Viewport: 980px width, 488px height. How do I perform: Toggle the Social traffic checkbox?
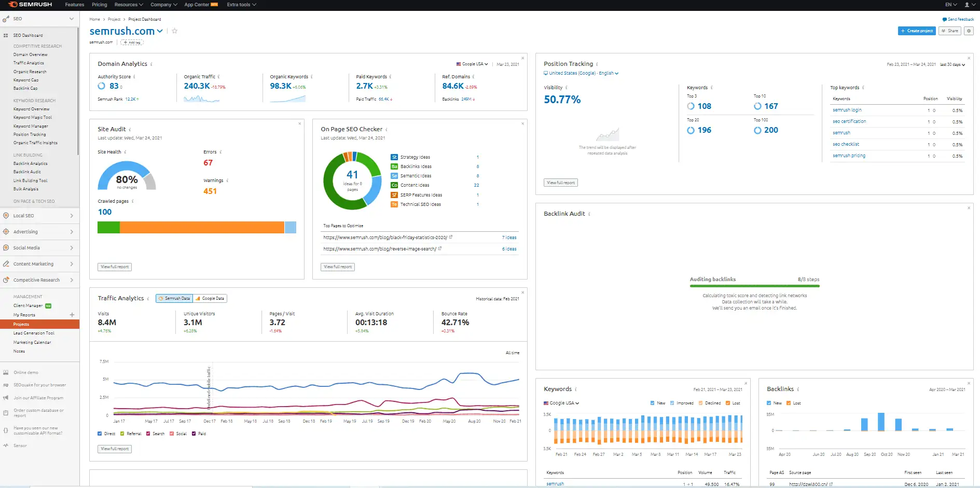[x=172, y=434]
